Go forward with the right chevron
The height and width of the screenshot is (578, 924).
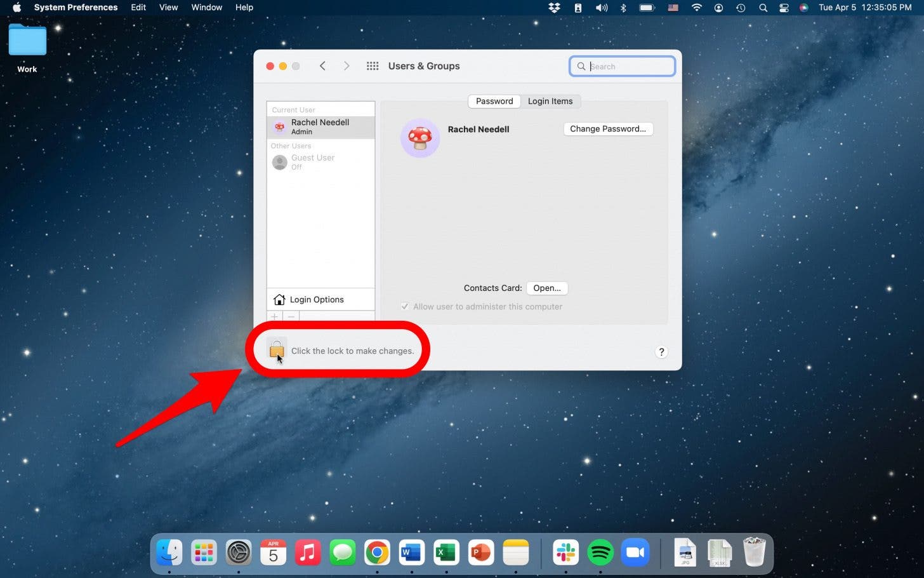(346, 66)
